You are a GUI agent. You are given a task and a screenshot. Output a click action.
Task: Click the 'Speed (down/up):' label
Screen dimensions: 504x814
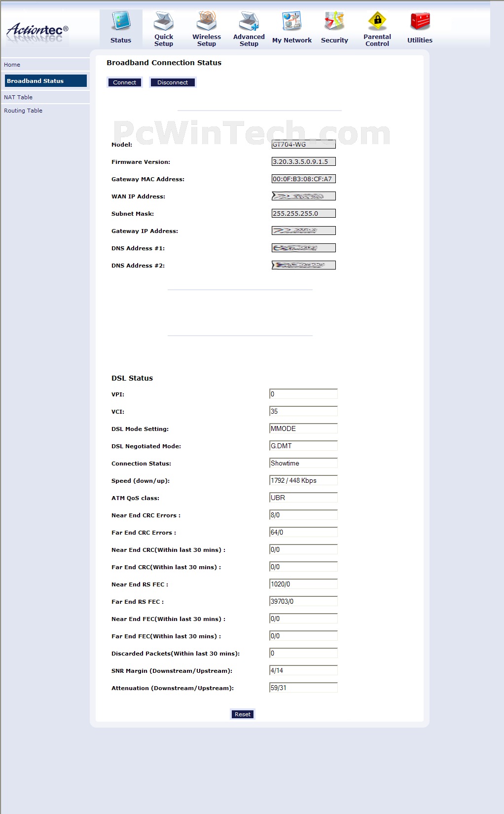click(x=141, y=481)
